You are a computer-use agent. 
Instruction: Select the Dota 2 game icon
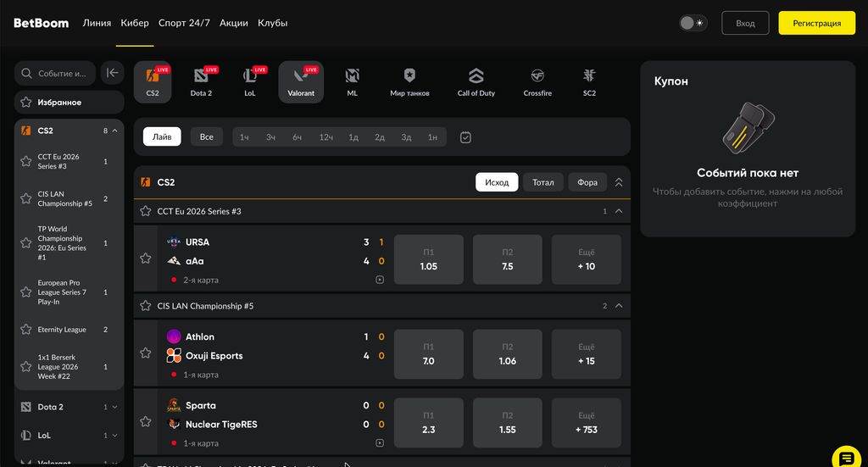click(201, 82)
